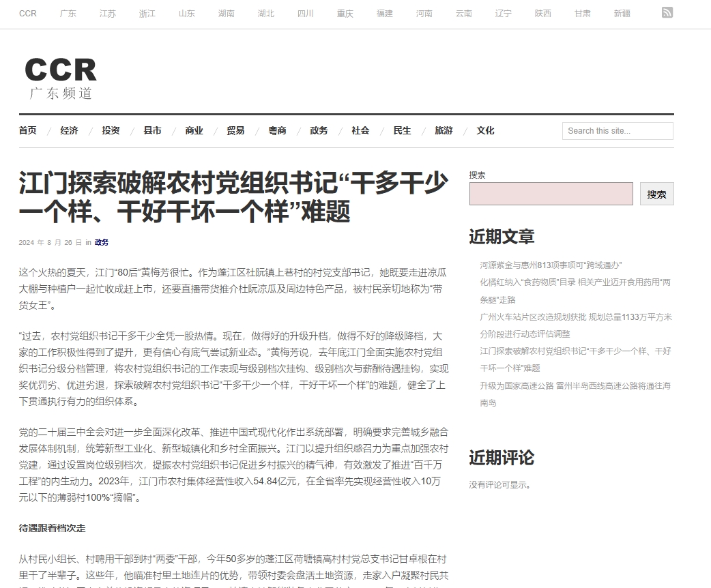Go to the 江苏 region link
The height and width of the screenshot is (588, 711).
pos(107,14)
